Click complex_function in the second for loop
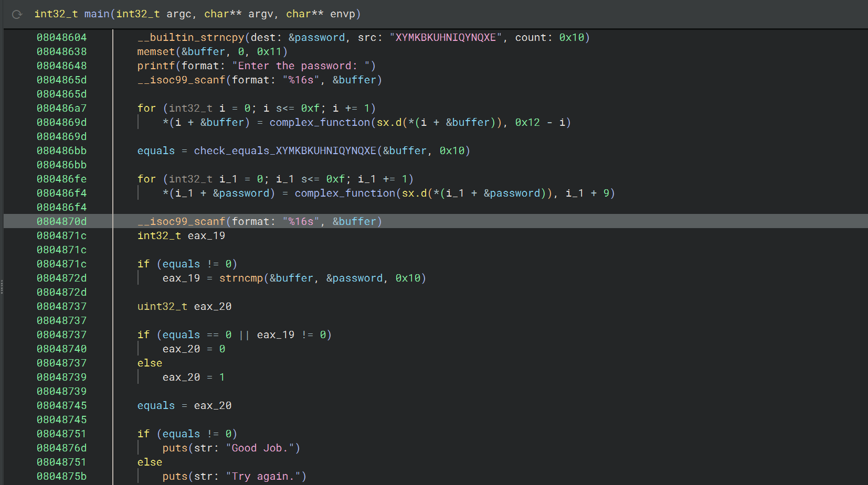Viewport: 868px width, 485px height. click(x=345, y=193)
